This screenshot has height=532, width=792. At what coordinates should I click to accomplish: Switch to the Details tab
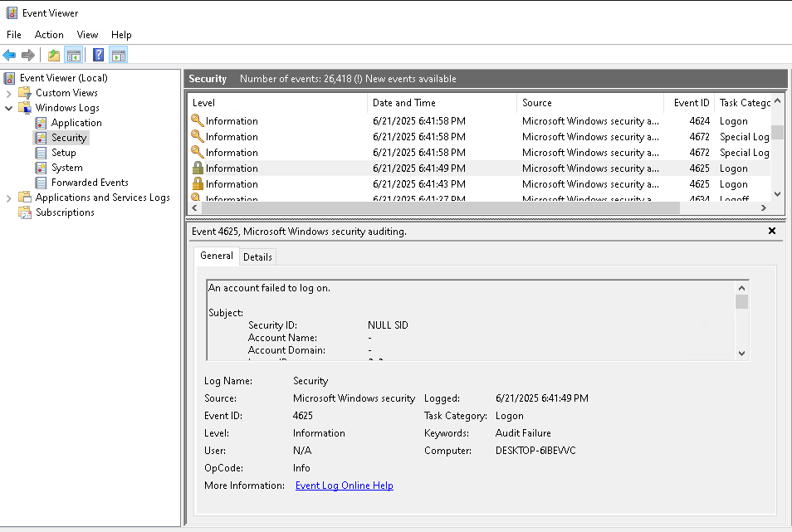tap(257, 257)
